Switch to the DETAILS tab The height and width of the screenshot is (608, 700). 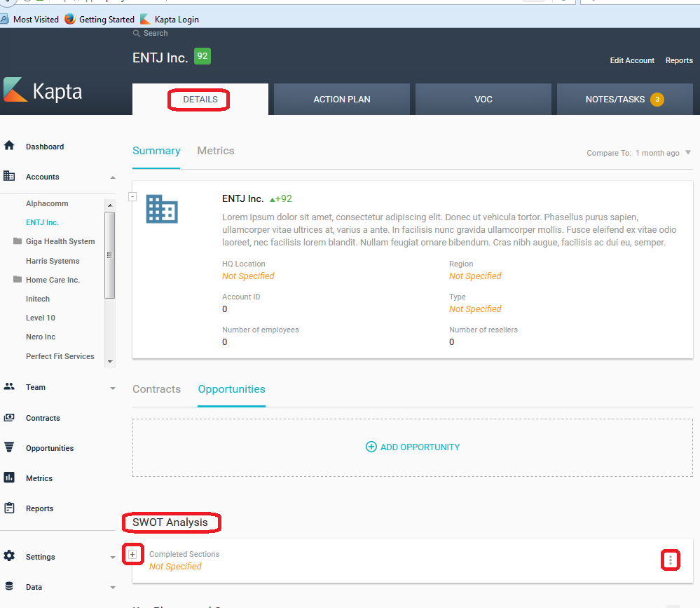coord(200,99)
